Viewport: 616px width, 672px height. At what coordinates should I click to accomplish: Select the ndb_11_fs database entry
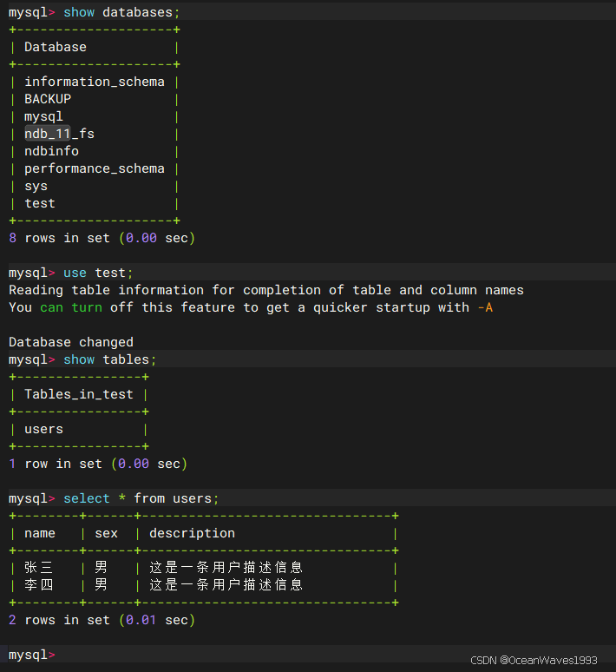click(x=59, y=134)
